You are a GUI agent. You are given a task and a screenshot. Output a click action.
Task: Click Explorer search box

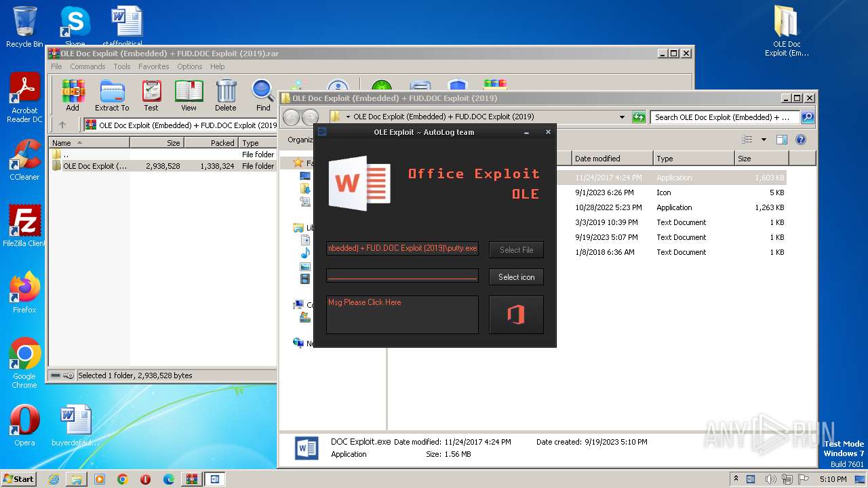pyautogui.click(x=725, y=117)
